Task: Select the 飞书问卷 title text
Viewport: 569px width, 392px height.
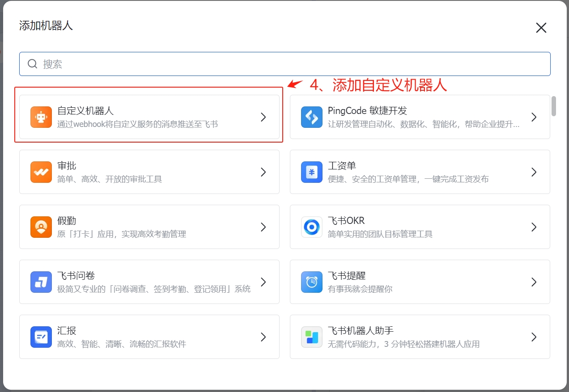Action: [x=76, y=276]
